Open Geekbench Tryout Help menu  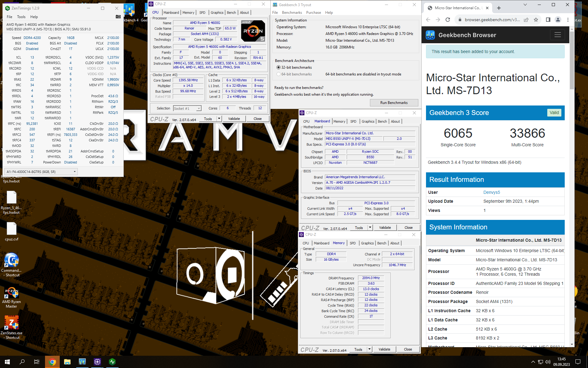tap(329, 13)
